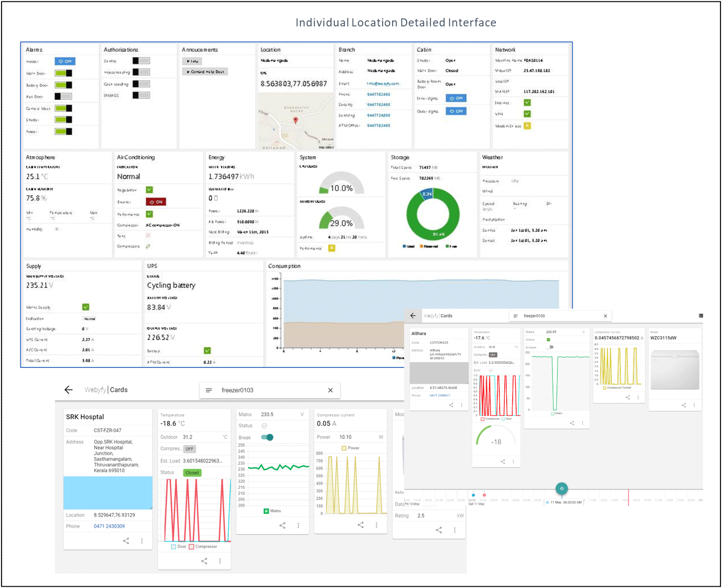Image resolution: width=722 pixels, height=588 pixels.
Task: Toggle the Battery Door alarm switch
Action: pyautogui.click(x=63, y=85)
